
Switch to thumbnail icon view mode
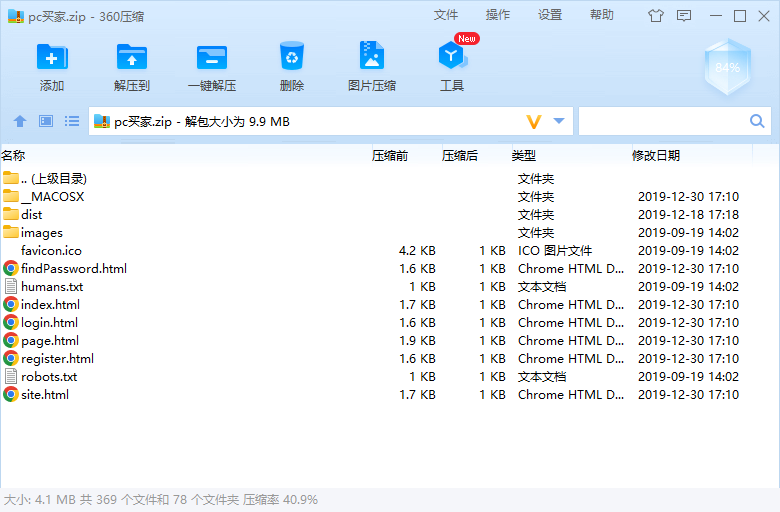pyautogui.click(x=46, y=121)
